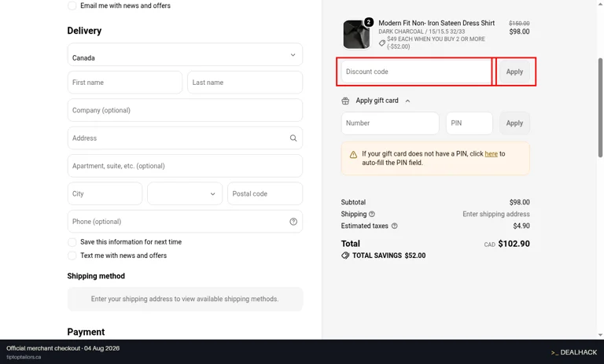The image size is (604, 364).
Task: Click the gift card PIN warning triangle icon
Action: pos(353,155)
